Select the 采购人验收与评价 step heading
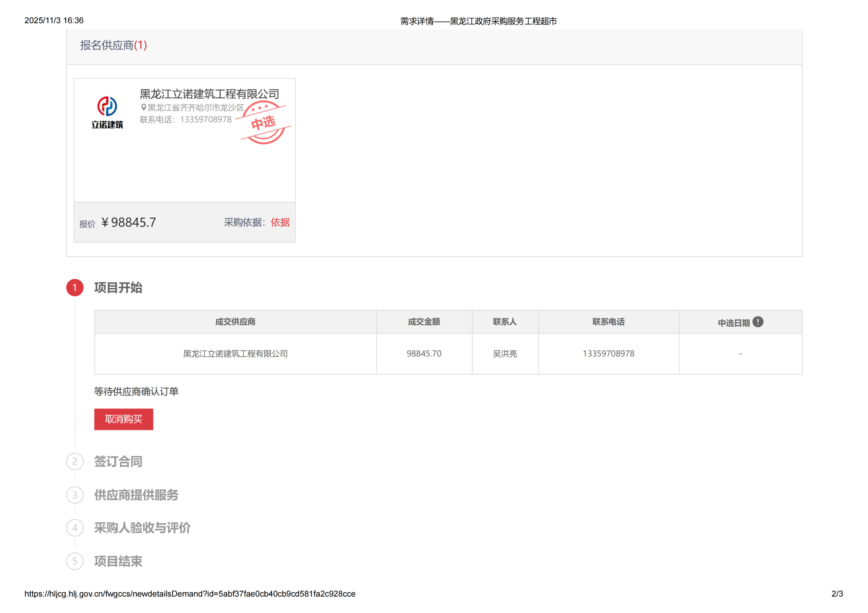The image size is (868, 613). tap(142, 528)
